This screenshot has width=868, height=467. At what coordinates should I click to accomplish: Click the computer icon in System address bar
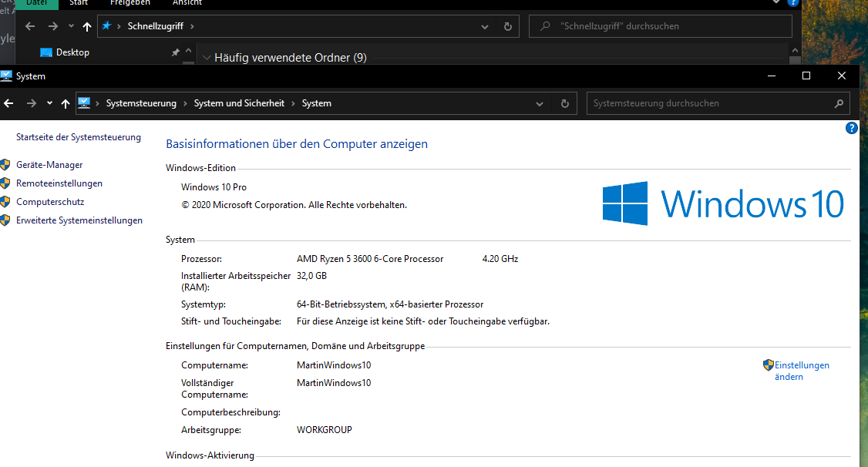tap(84, 103)
